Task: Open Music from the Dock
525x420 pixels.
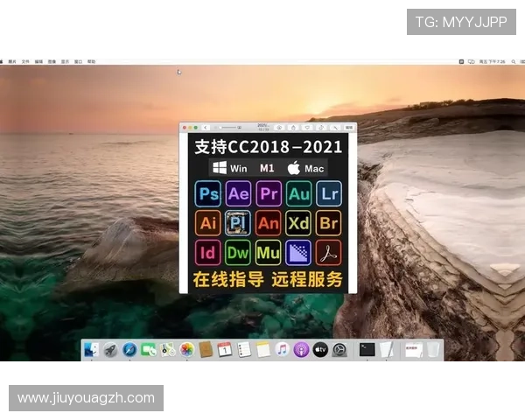Action: pyautogui.click(x=282, y=350)
